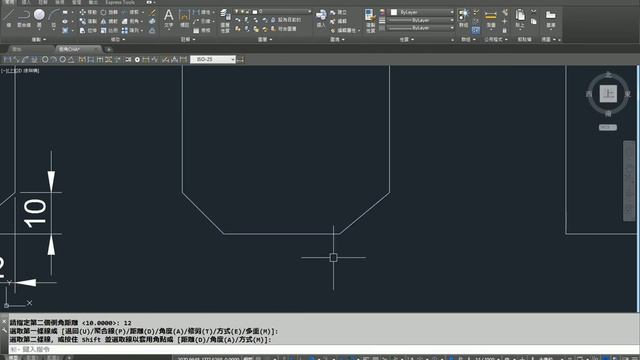
Task: Click the Table tool in Annotation panel
Action: [x=202, y=30]
